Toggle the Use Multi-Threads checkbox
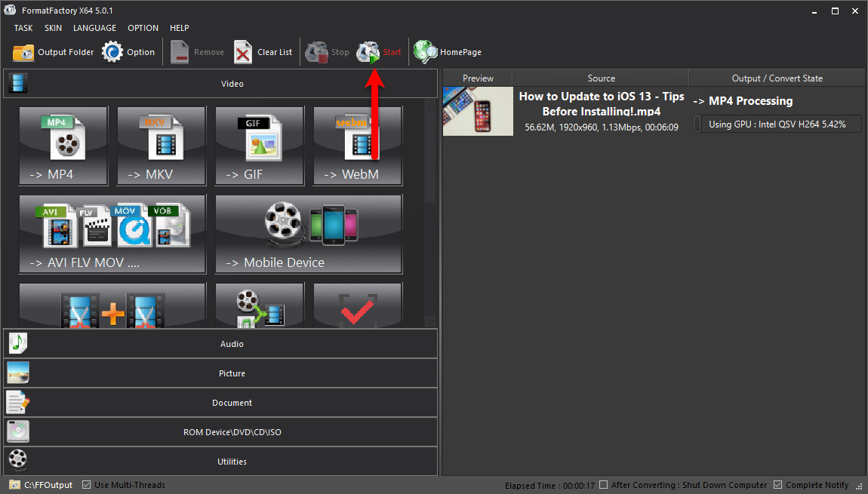Image resolution: width=868 pixels, height=494 pixels. [86, 485]
